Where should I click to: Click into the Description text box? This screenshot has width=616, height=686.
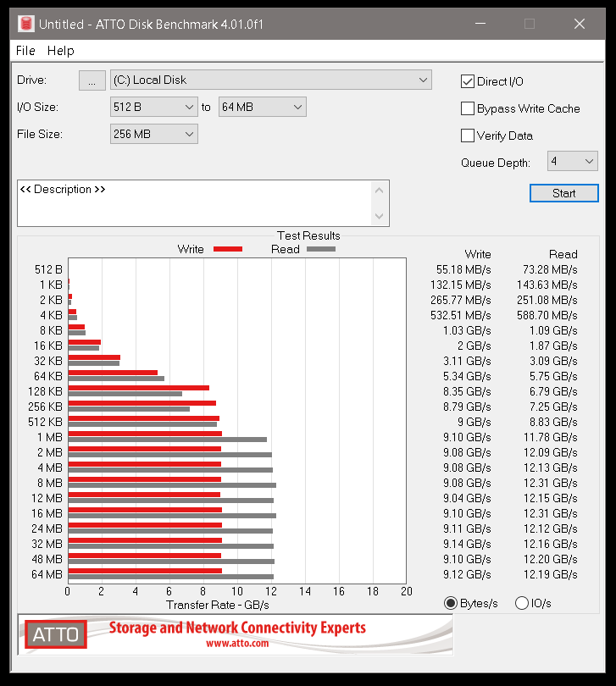pos(194,203)
